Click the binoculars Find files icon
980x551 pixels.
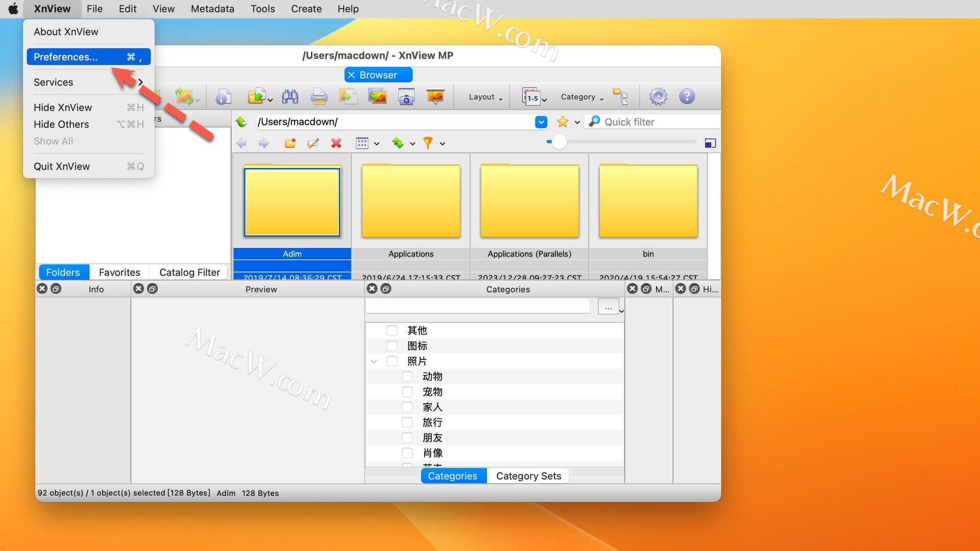point(290,96)
